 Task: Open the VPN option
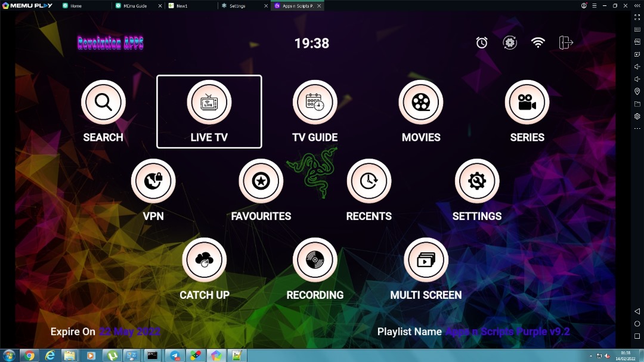pyautogui.click(x=153, y=181)
